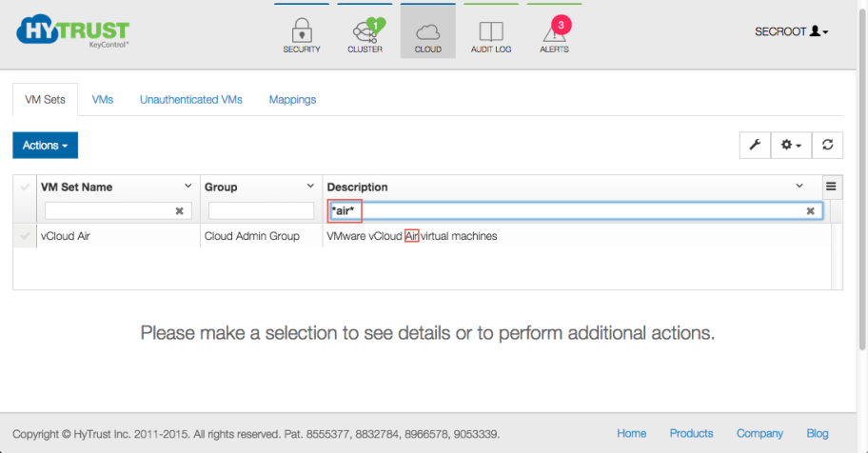Open the table column menu icon
The width and height of the screenshot is (868, 453).
coord(831,187)
